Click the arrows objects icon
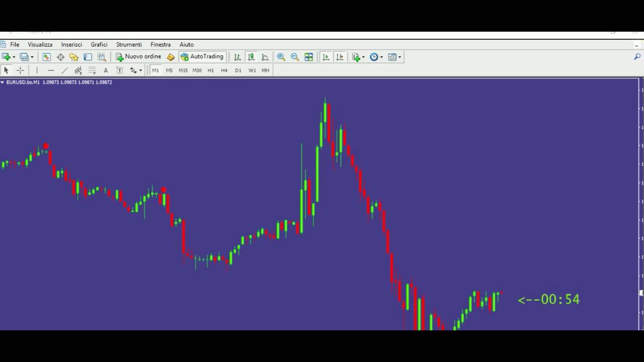This screenshot has height=362, width=644. click(x=133, y=70)
